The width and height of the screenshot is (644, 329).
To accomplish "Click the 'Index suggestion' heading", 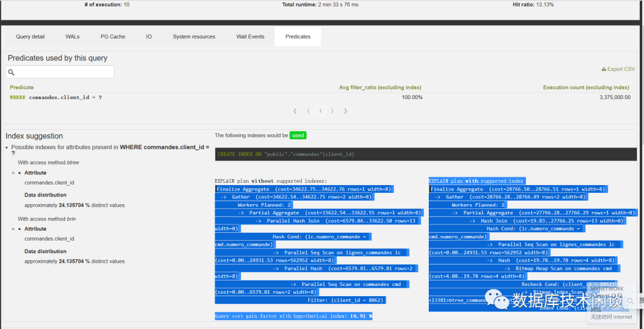I will coord(34,136).
